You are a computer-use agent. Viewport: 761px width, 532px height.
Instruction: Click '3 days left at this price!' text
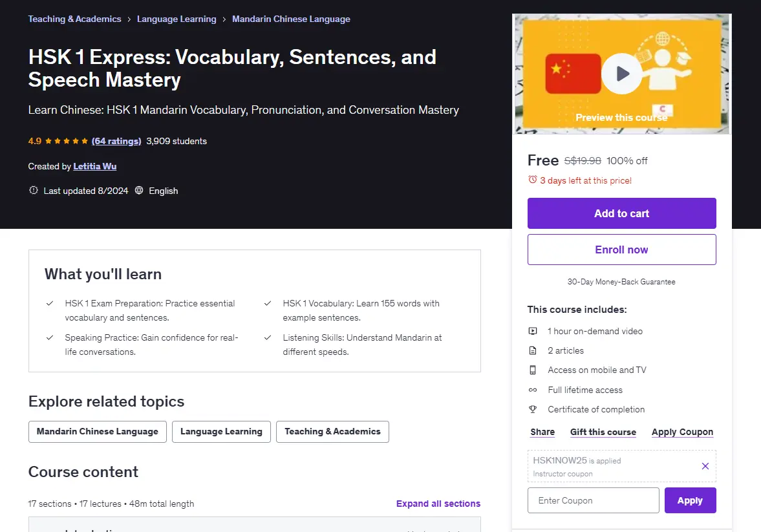[x=586, y=180]
